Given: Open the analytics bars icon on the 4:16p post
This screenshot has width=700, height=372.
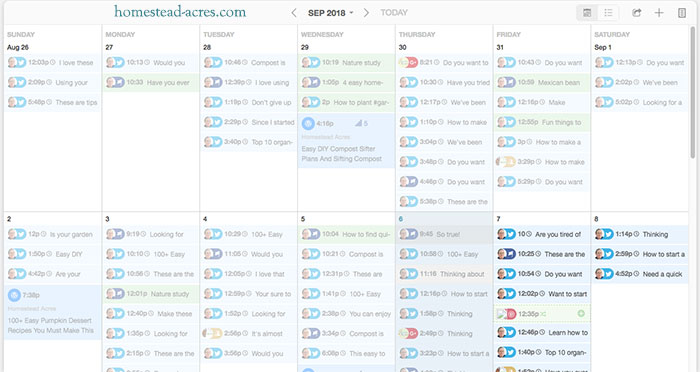Looking at the screenshot, I should (358, 123).
